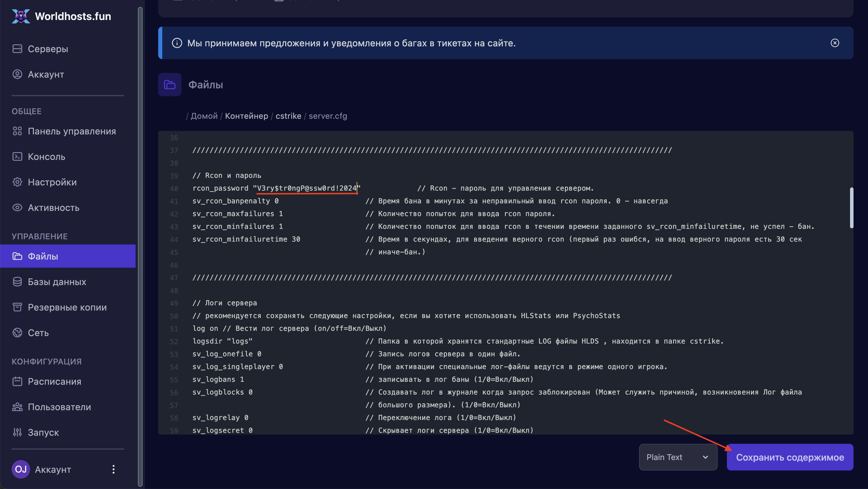Viewport: 868px width, 489px height.
Task: Click the Резервные копии archive icon
Action: tap(17, 307)
